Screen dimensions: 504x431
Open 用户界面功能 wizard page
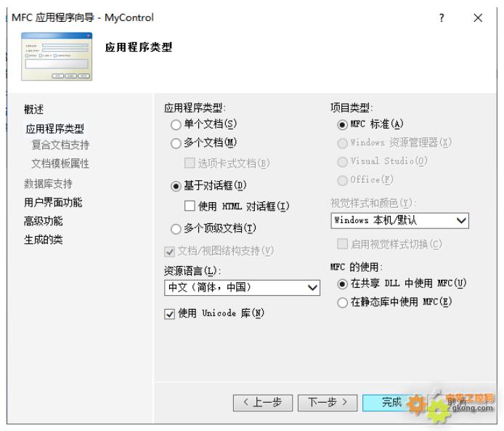[x=53, y=202]
